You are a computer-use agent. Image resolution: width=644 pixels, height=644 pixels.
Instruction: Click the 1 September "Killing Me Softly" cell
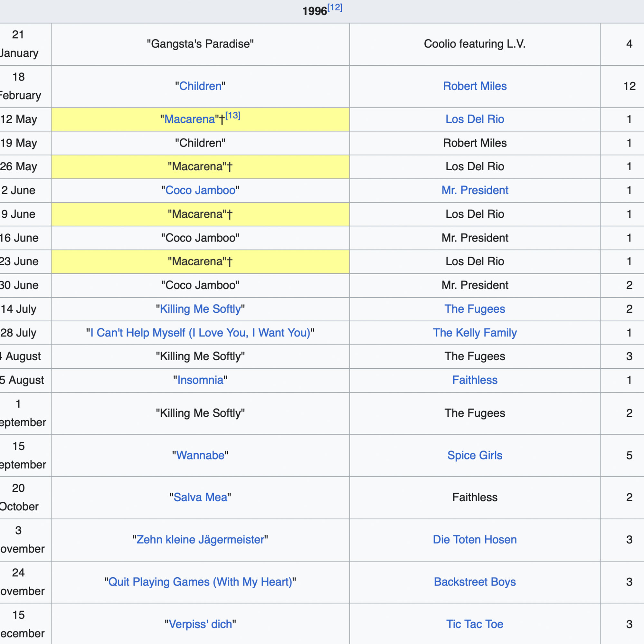200,413
